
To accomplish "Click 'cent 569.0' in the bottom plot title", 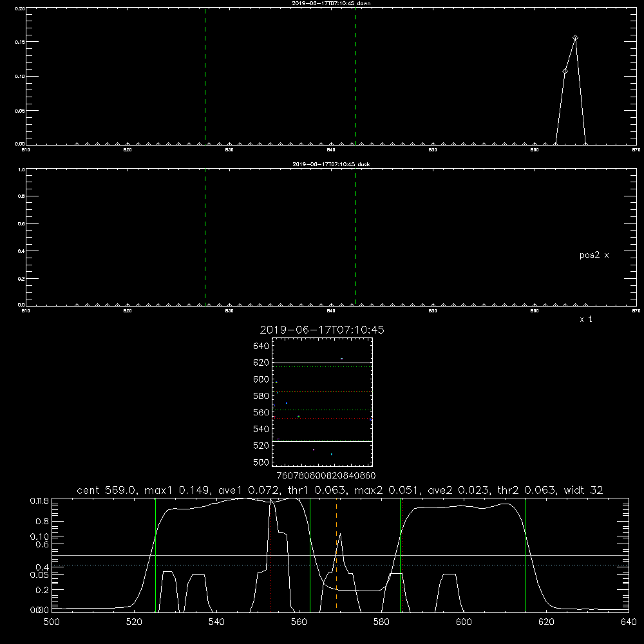I will click(x=106, y=490).
